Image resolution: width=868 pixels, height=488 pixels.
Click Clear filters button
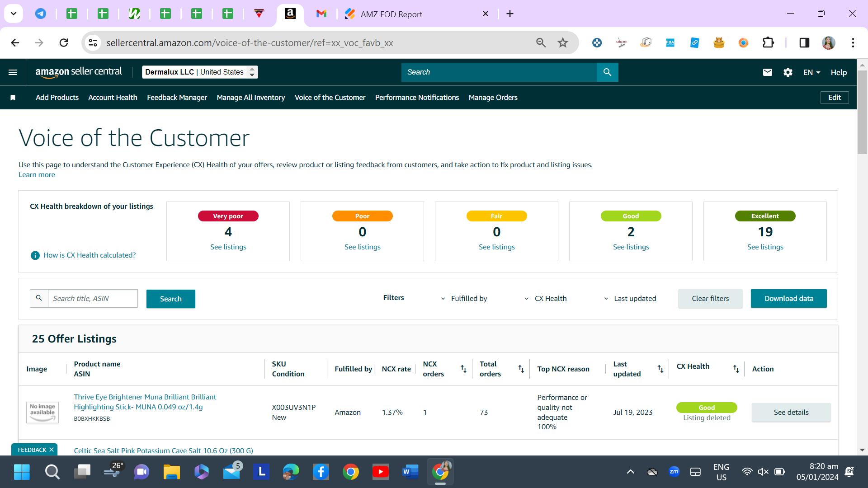click(x=710, y=299)
